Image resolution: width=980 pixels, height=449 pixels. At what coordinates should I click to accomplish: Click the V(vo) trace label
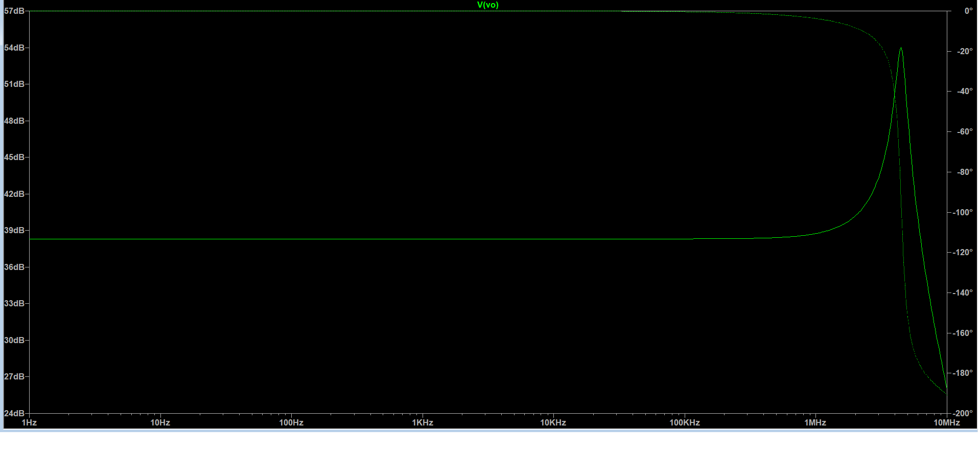[487, 5]
